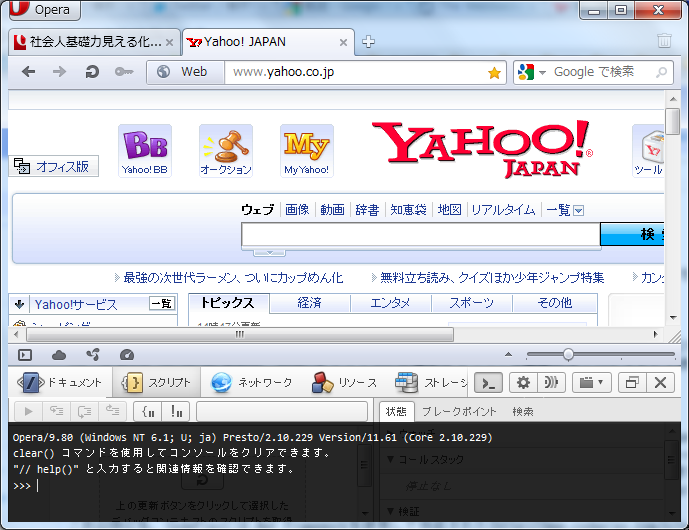Click the 一覧 button beside Yahoo!サービス
The image size is (689, 530).
(162, 304)
